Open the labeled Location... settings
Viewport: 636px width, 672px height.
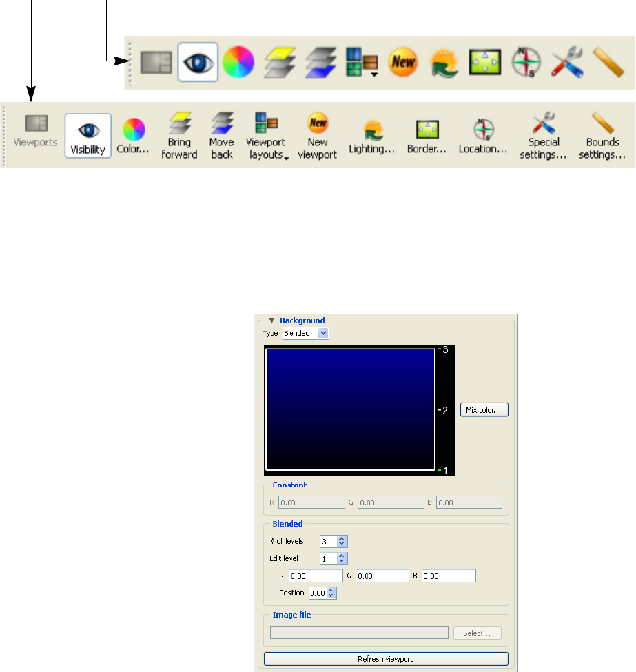483,136
